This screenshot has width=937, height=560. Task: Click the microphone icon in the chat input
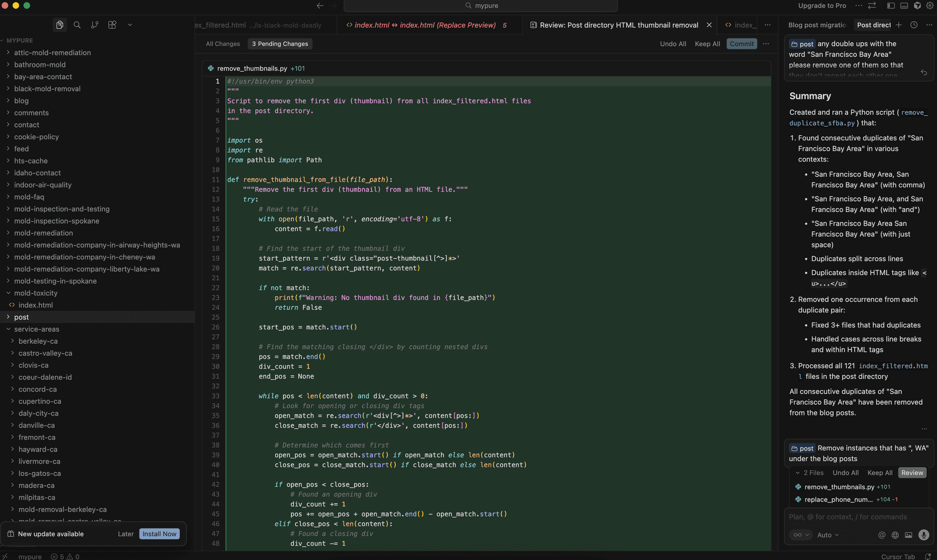point(924,535)
